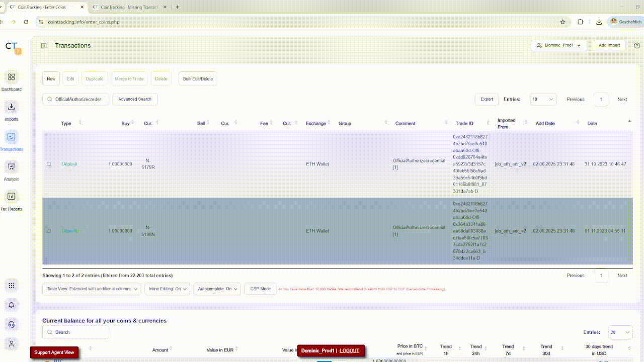Select the checkbox for the N-5179R deposit row
The width and height of the screenshot is (644, 362).
tap(49, 164)
